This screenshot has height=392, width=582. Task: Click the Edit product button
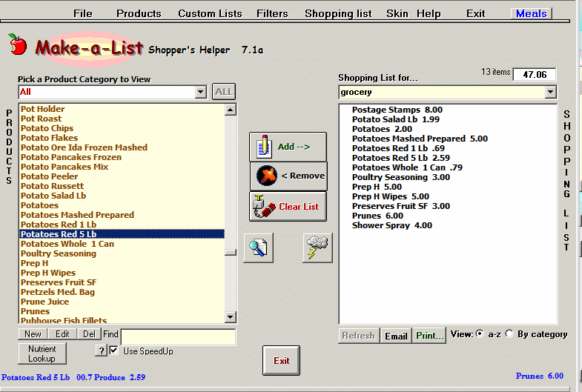[62, 334]
